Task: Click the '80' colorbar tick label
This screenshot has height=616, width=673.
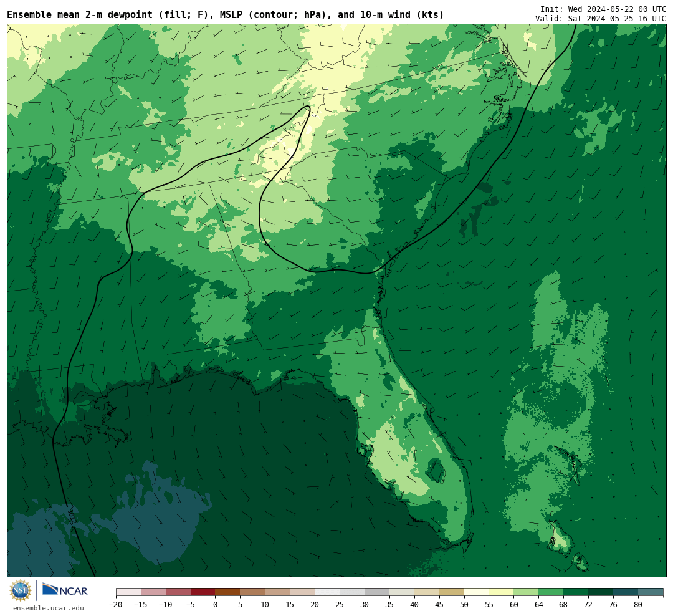Action: 638,605
